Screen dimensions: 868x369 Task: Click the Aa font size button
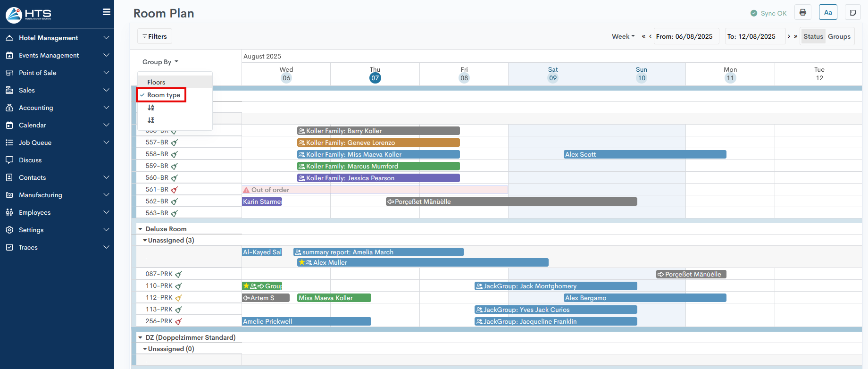[828, 13]
